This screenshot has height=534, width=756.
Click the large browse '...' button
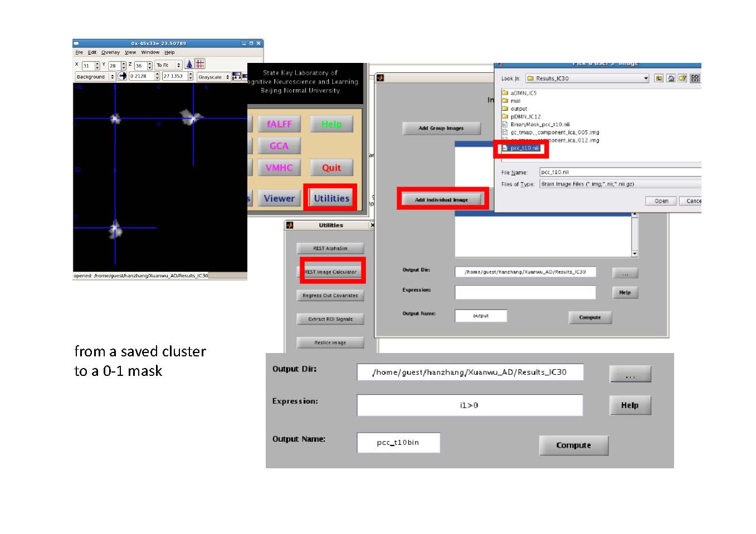pos(630,374)
